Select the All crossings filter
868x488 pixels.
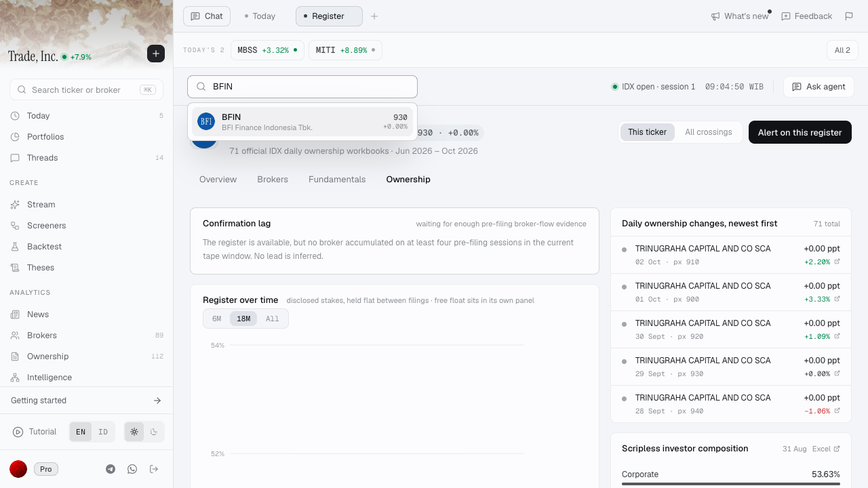pyautogui.click(x=709, y=132)
